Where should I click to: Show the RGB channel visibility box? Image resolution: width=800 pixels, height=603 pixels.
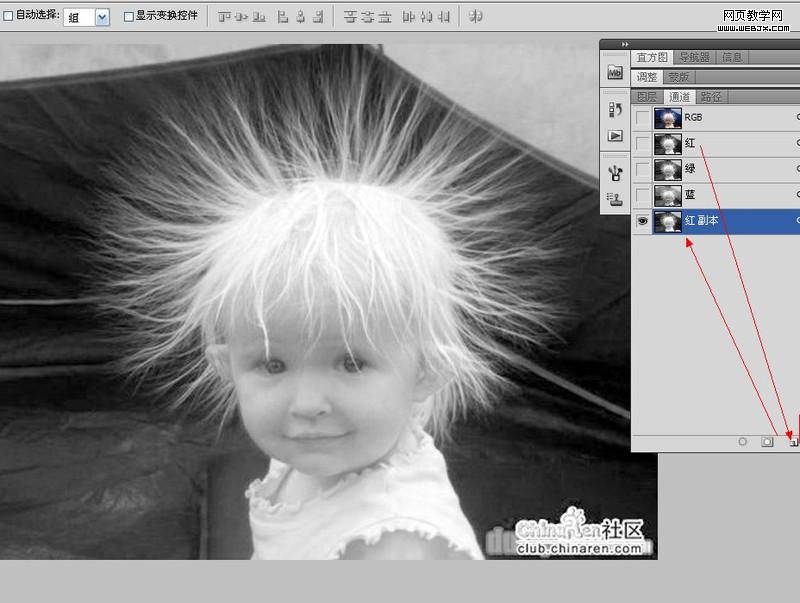[642, 118]
